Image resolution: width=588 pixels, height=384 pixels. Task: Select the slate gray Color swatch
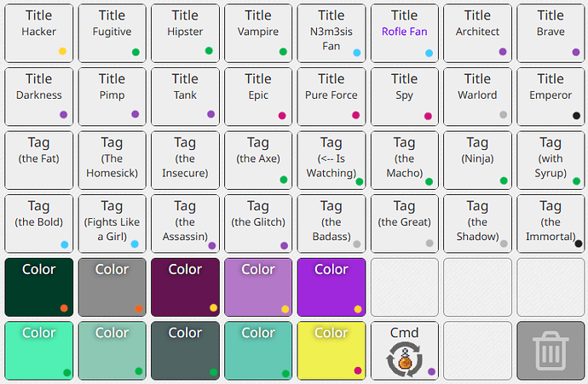[185, 351]
